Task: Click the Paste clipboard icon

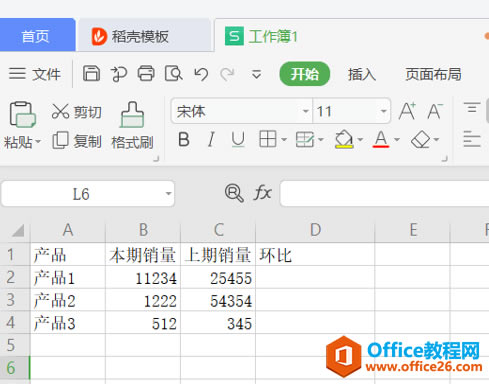Action: pyautogui.click(x=22, y=115)
